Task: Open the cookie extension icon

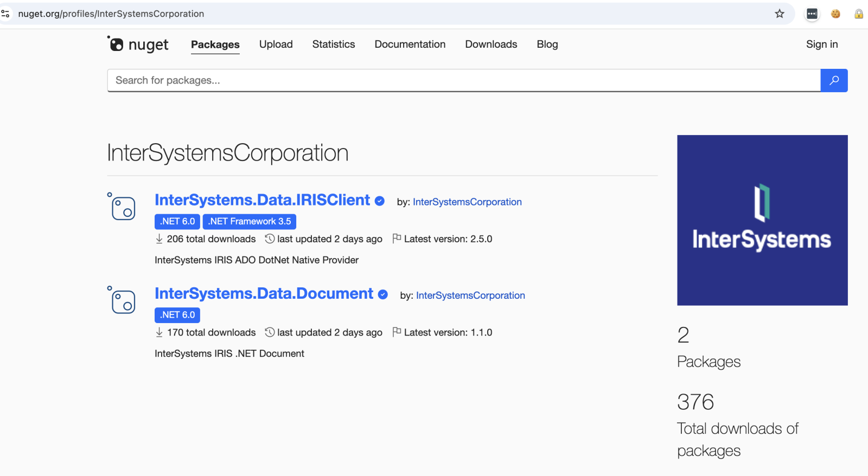Action: (x=835, y=14)
